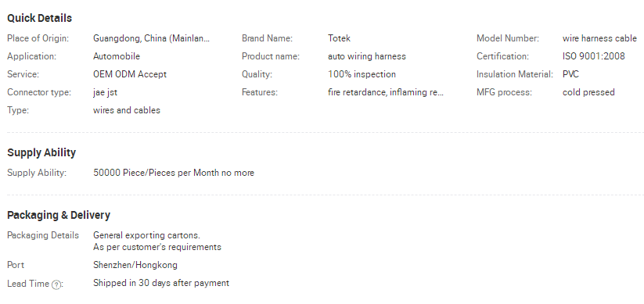This screenshot has width=644, height=304.
Task: Select the OEM ODM Accept service text
Action: (x=130, y=74)
